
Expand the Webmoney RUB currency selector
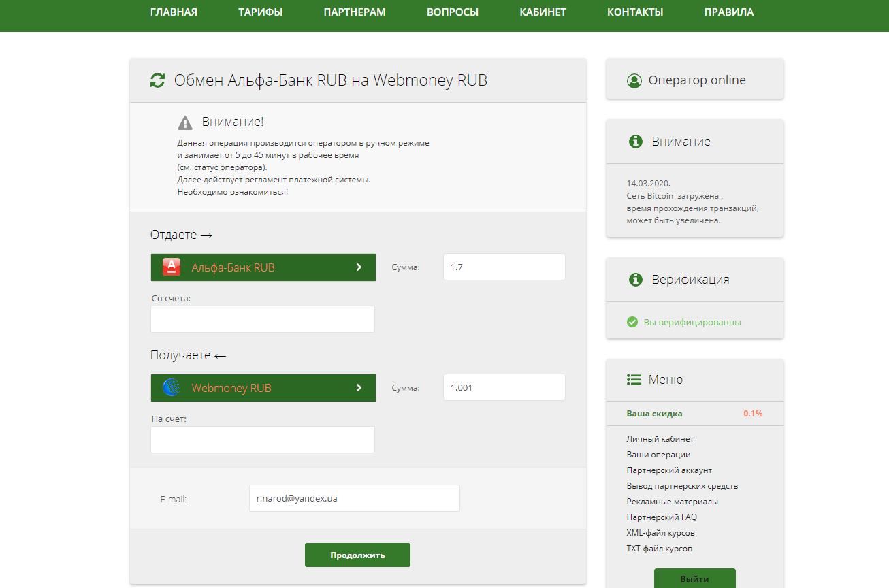pos(263,388)
